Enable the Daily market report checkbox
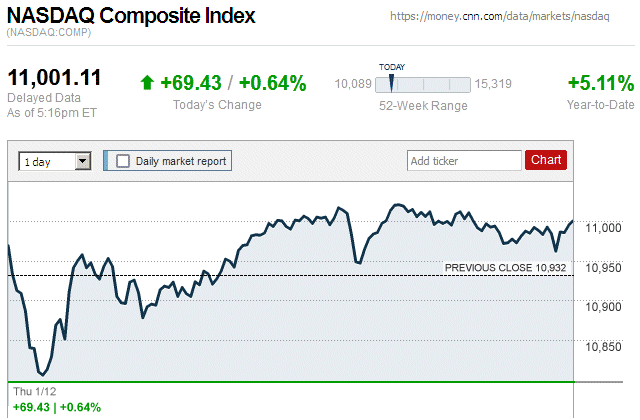Screen dimensions: 640x420 (123, 160)
